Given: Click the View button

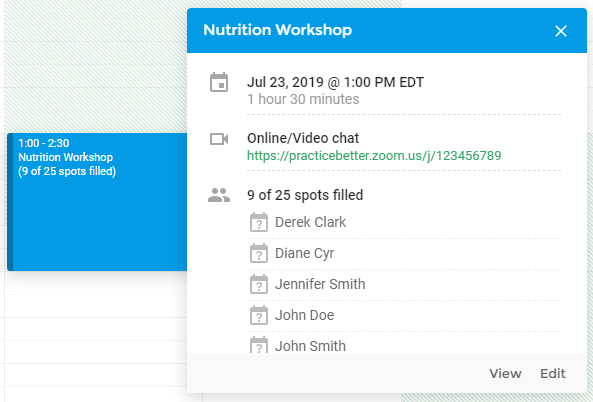Looking at the screenshot, I should pyautogui.click(x=505, y=374).
